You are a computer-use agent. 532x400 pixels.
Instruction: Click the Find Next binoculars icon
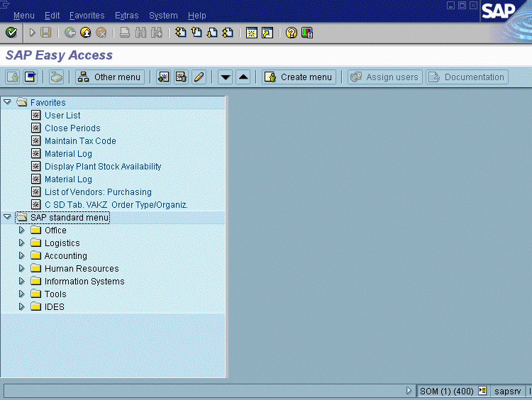click(x=157, y=33)
